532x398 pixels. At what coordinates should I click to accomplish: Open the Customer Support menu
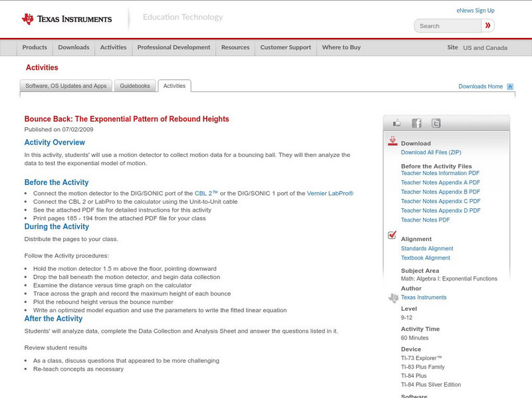pos(286,47)
